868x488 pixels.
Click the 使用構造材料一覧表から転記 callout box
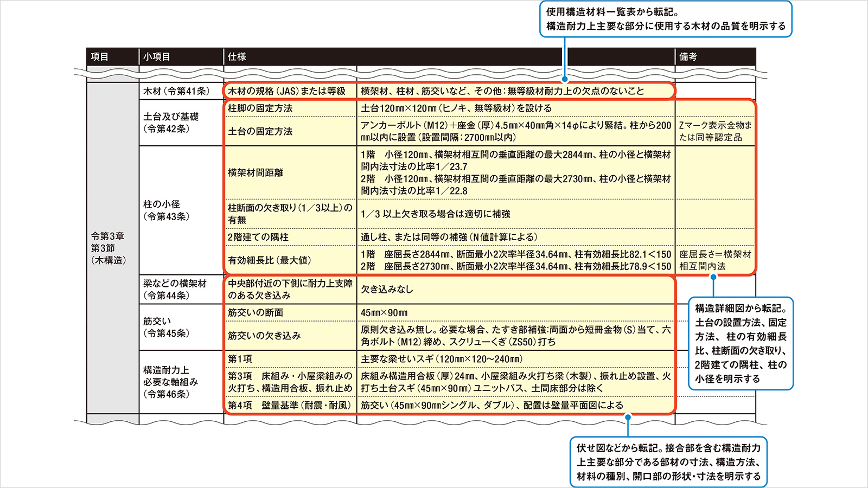click(666, 19)
